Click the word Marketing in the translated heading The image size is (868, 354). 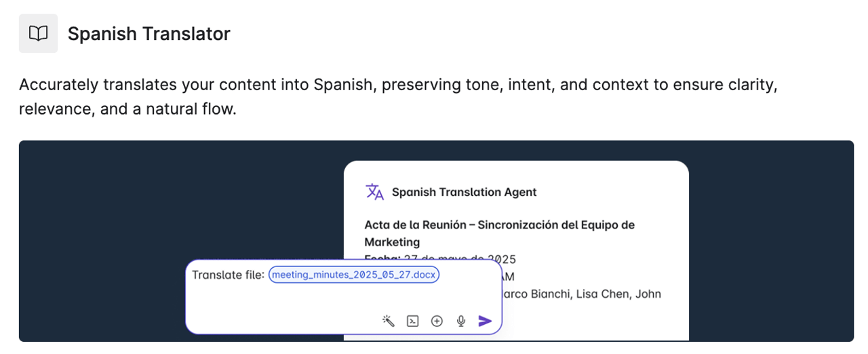pos(392,242)
